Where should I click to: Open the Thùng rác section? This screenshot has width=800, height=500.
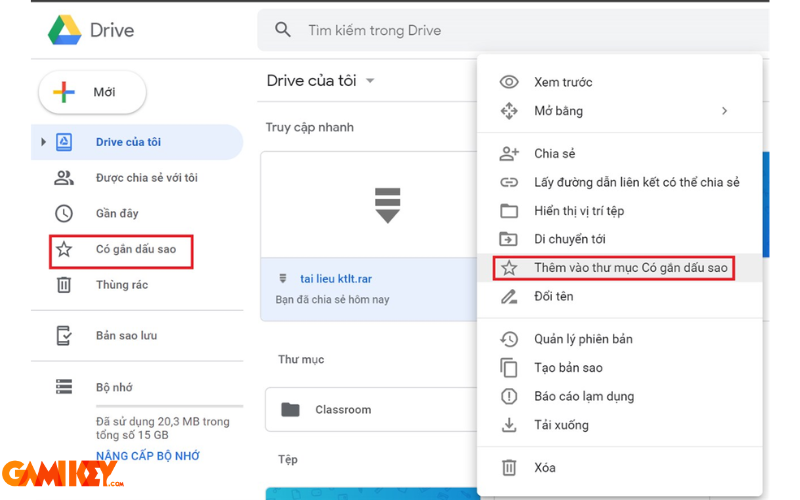122,285
